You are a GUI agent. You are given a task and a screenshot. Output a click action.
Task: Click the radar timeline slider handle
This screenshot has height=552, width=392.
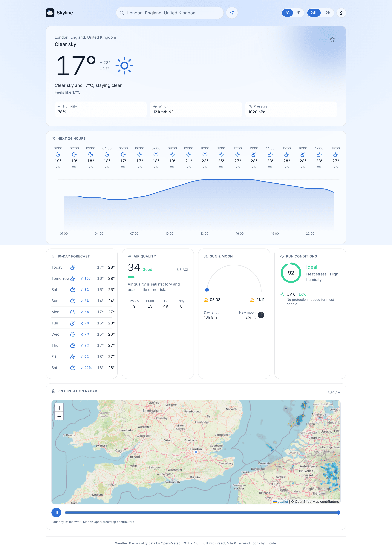pos(338,512)
